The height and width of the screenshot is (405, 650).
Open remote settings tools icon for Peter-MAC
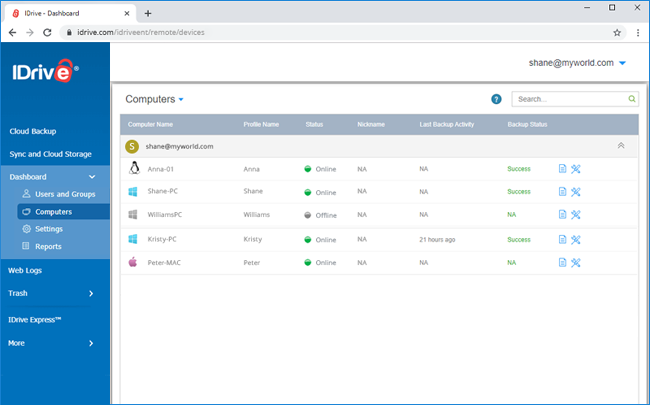[x=575, y=263]
